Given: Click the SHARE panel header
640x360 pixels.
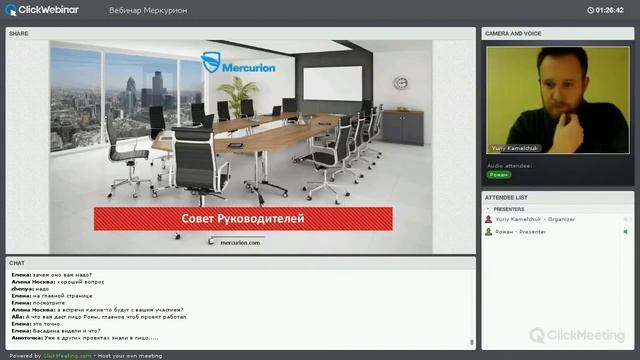Looking at the screenshot, I should [x=240, y=33].
